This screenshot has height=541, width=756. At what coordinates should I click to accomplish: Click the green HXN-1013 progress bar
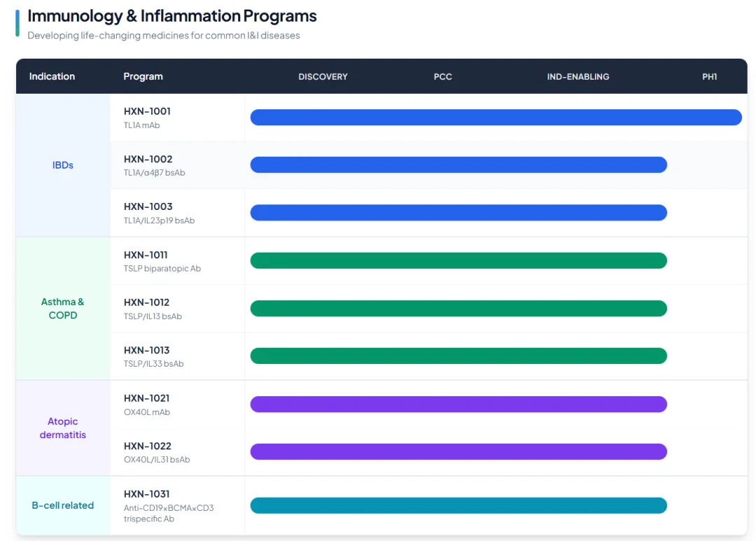point(458,356)
